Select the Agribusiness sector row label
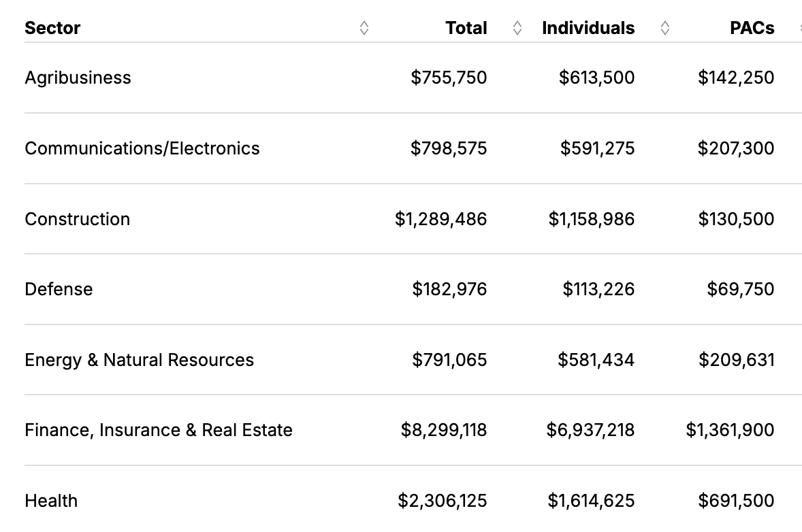This screenshot has width=802, height=532. coord(78,78)
